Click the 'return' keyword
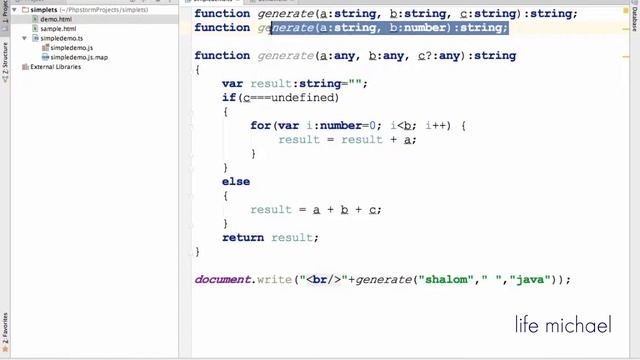Viewport: 640px width, 360px height. click(x=243, y=238)
